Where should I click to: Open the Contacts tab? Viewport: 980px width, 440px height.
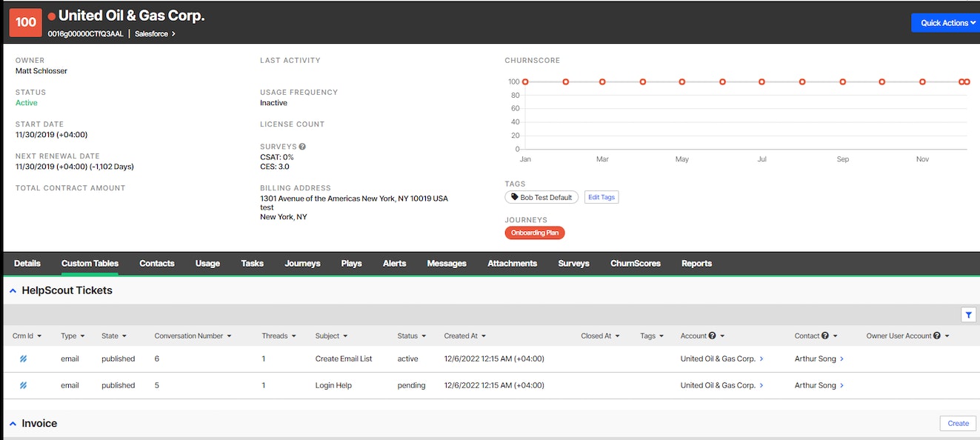[x=157, y=263]
